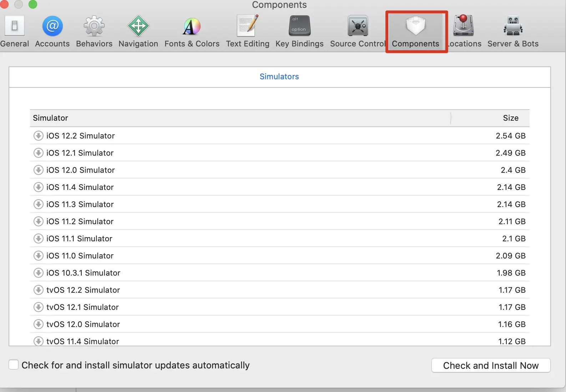Click the Check and Install Now button
566x392 pixels.
[x=491, y=366]
